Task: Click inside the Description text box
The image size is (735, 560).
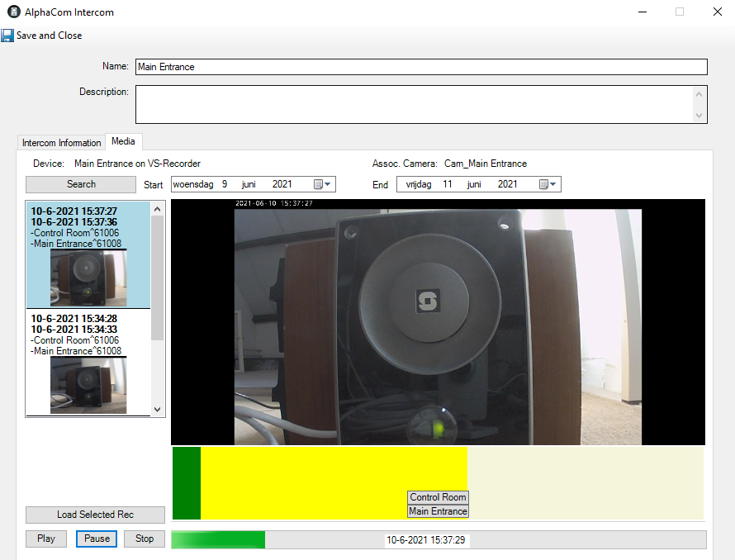Action: tap(413, 104)
